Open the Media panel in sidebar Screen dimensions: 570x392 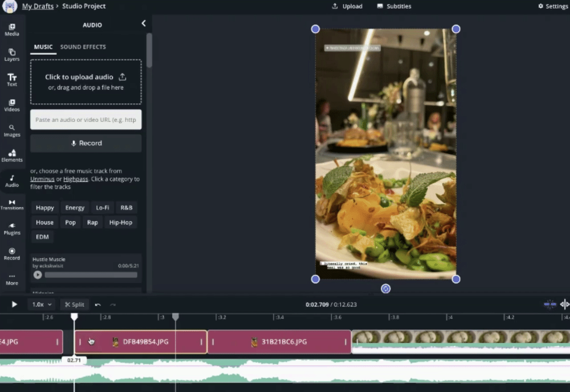12,29
